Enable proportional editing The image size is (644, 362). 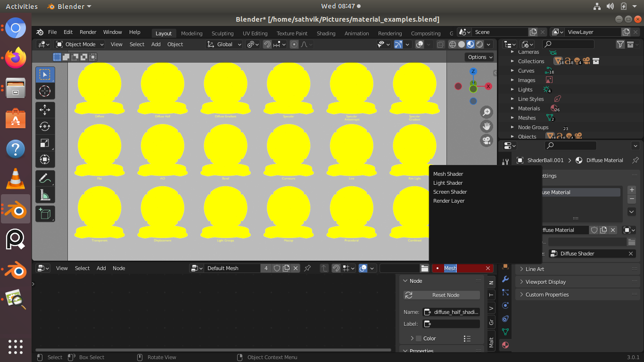coord(294,44)
